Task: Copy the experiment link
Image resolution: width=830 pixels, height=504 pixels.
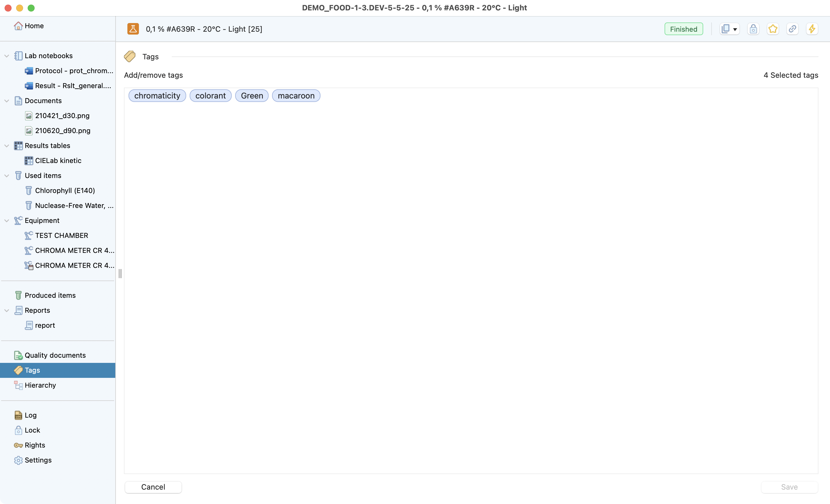Action: point(792,29)
